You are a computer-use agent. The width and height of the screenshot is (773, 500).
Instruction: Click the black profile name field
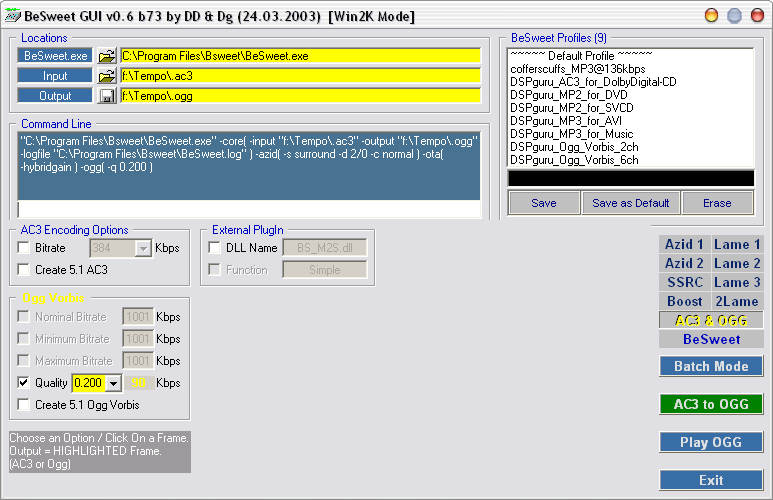tap(631, 179)
